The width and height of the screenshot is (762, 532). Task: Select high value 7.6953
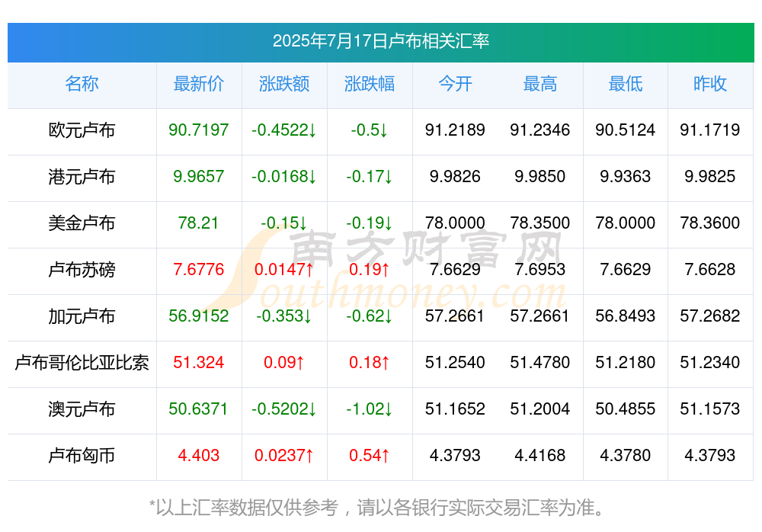pos(540,269)
